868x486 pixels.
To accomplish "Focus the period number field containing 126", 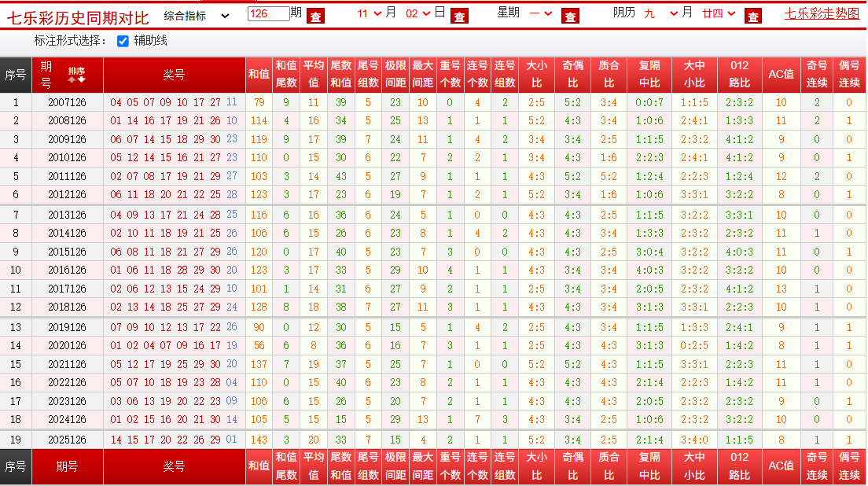I will tap(268, 13).
